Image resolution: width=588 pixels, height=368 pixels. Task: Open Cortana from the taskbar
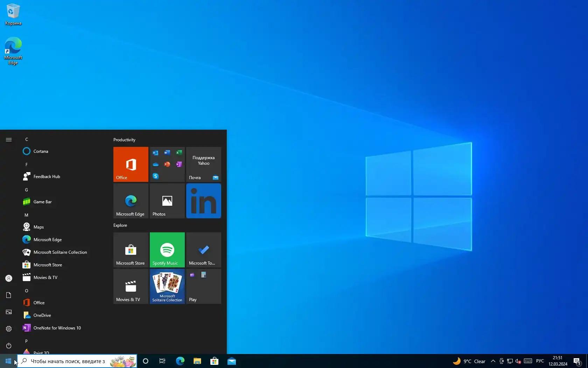(x=146, y=361)
